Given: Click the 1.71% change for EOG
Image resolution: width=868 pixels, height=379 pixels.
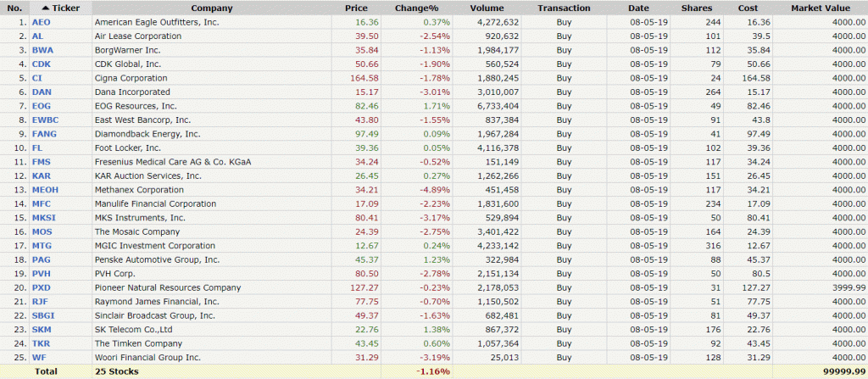Looking at the screenshot, I should (x=437, y=106).
